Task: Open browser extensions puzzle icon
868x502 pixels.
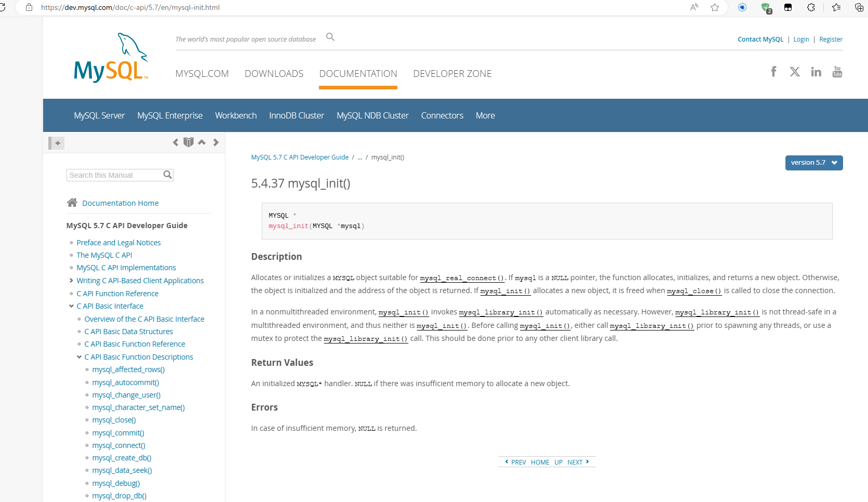Action: (811, 7)
